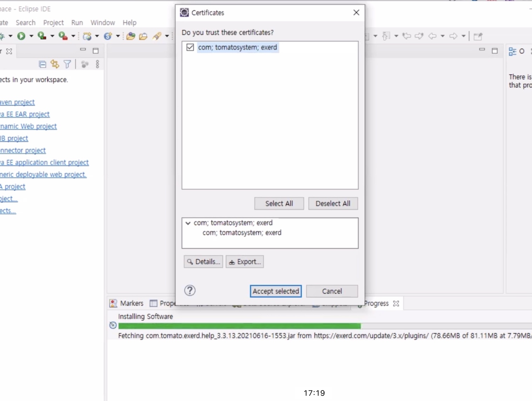Image resolution: width=532 pixels, height=401 pixels.
Task: Click Cancel in the Certificates dialog
Action: (x=332, y=291)
